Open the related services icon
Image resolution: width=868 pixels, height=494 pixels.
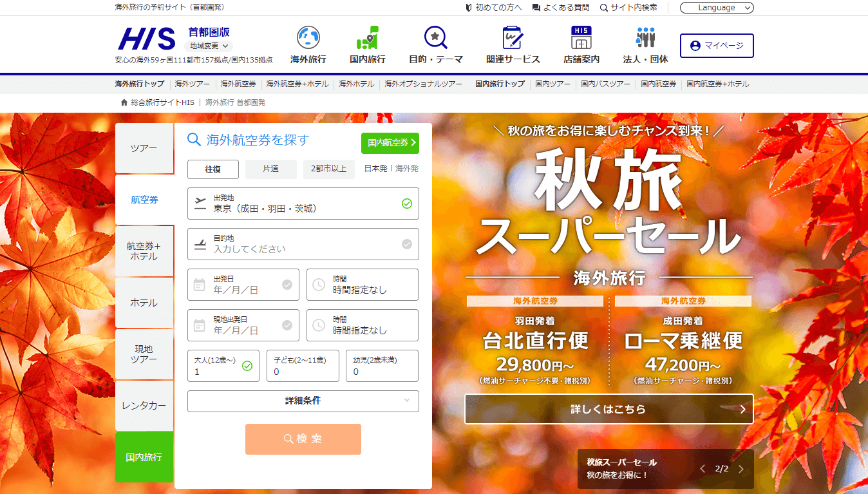pyautogui.click(x=513, y=38)
